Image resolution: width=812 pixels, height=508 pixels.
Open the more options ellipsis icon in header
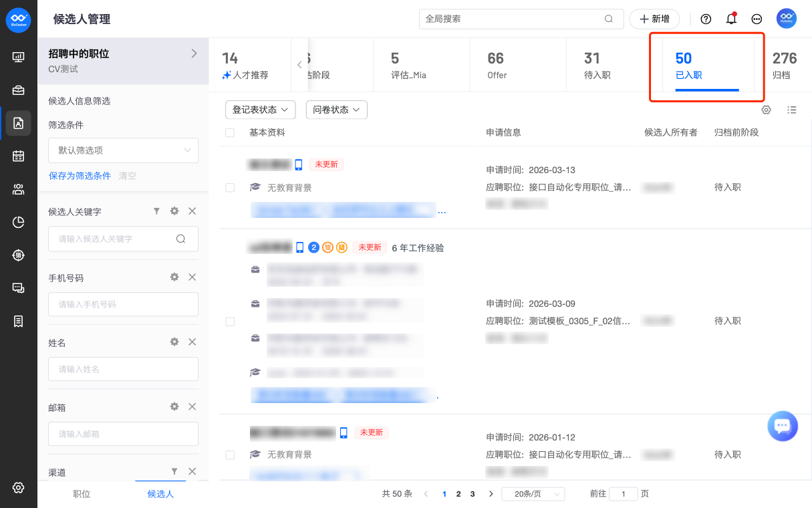pos(757,19)
